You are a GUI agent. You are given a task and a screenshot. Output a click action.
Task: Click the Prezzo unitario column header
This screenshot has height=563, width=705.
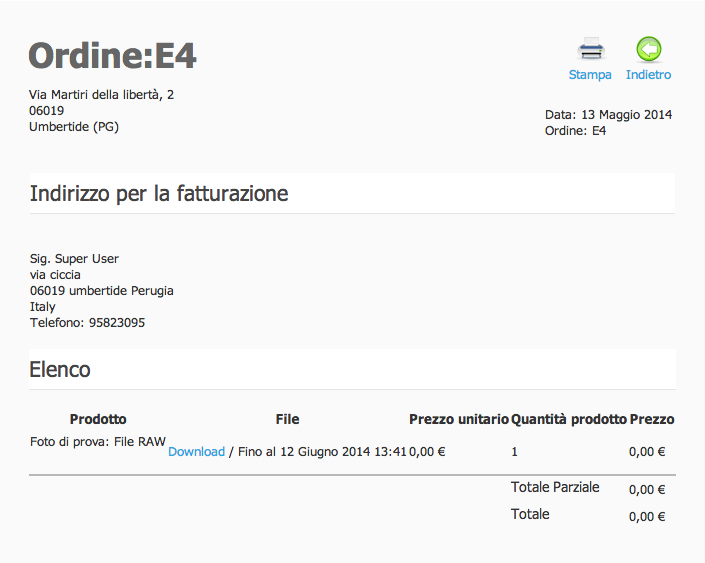click(x=459, y=420)
